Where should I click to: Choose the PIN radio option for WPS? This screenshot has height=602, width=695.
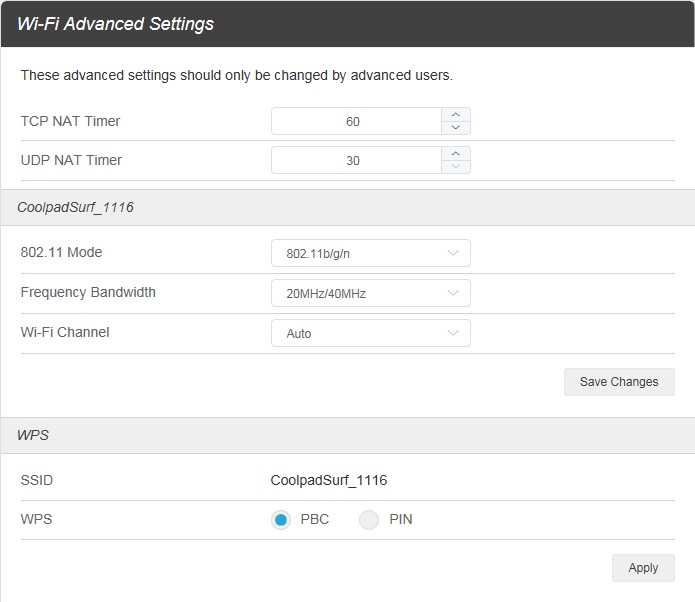click(x=369, y=520)
